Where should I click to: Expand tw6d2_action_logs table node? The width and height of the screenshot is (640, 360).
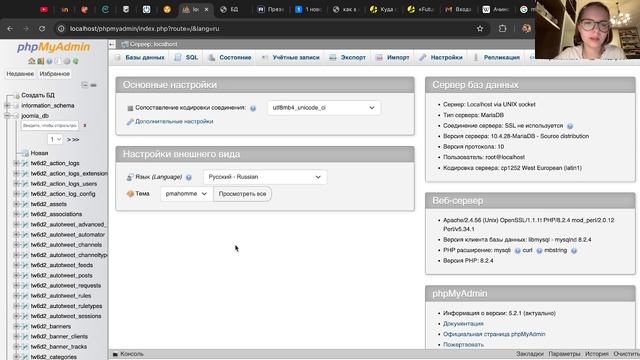[x=16, y=163]
